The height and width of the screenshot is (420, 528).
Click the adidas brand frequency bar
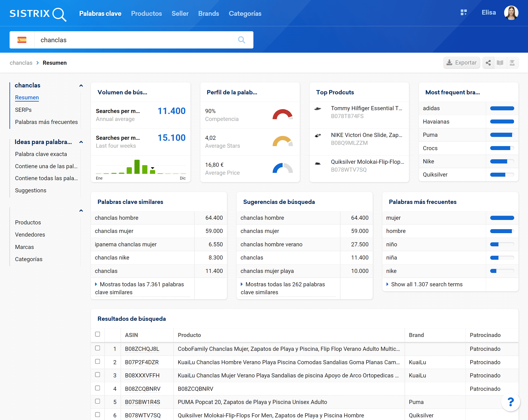pos(502,108)
